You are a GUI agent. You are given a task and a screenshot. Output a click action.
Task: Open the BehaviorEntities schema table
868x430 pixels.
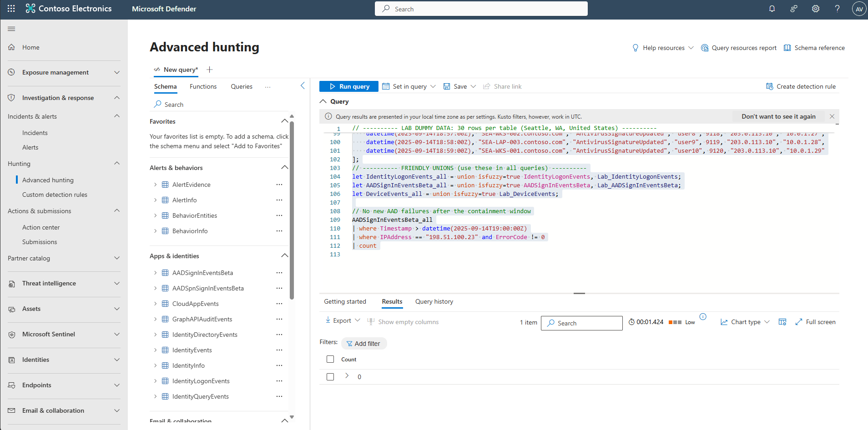tap(195, 215)
